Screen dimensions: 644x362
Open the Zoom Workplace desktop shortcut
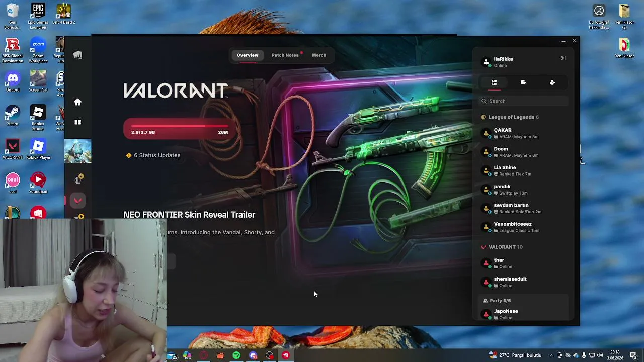(x=38, y=51)
